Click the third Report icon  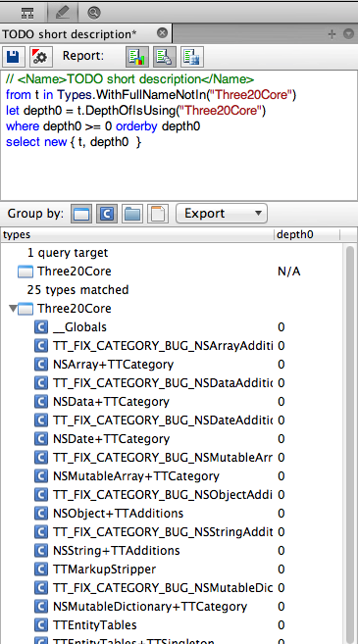tap(192, 56)
